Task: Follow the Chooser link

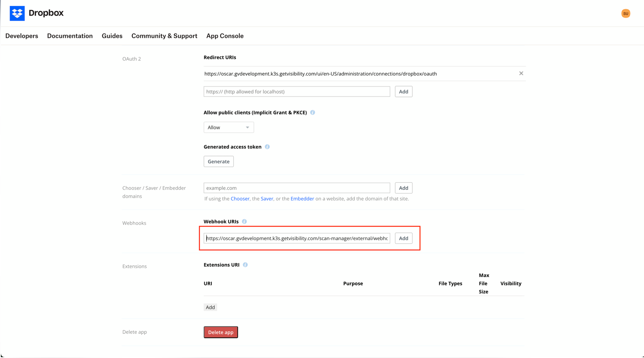Action: [240, 199]
